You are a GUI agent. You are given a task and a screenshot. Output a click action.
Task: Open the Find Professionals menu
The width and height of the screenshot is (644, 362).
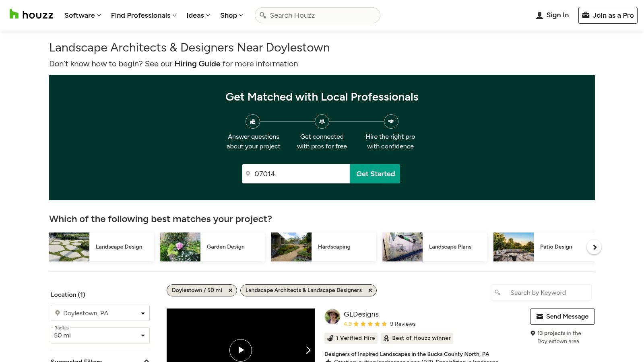(144, 15)
